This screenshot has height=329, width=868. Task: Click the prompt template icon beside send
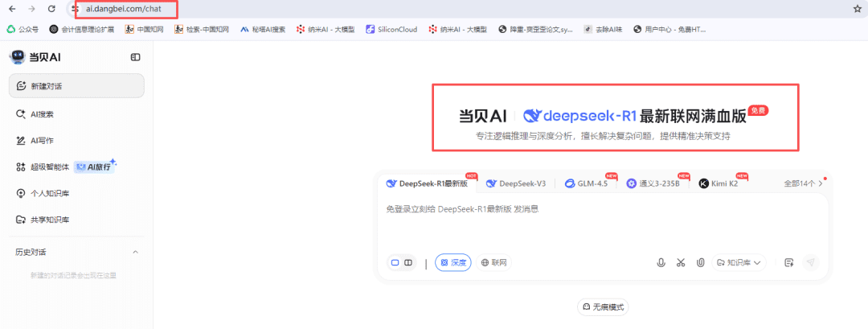789,262
